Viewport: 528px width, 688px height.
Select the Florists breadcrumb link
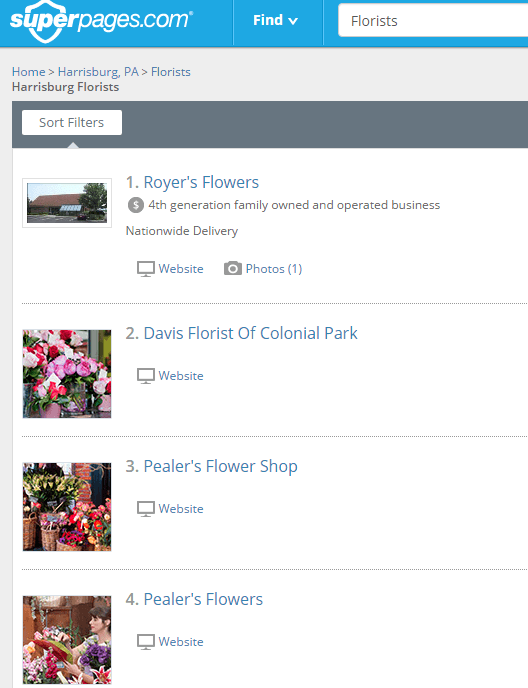pyautogui.click(x=171, y=72)
